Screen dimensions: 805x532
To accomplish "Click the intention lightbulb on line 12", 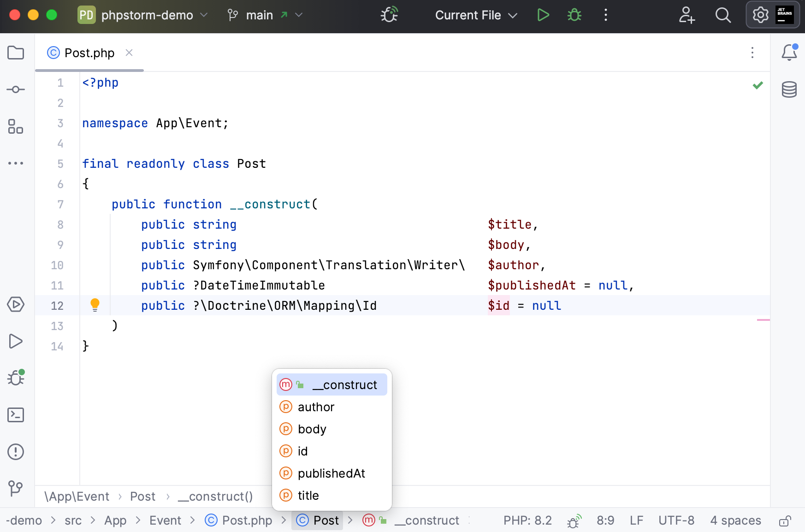I will pos(95,305).
